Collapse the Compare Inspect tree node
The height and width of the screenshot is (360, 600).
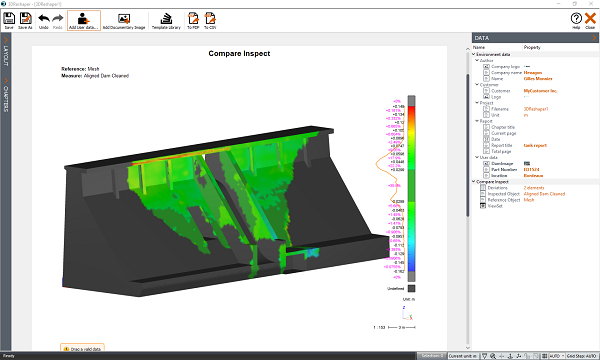point(474,181)
